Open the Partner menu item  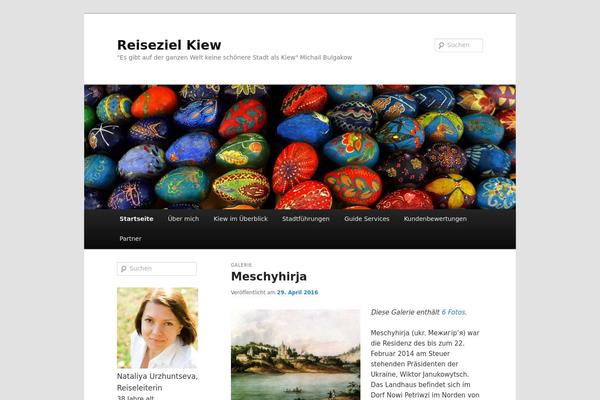click(130, 238)
